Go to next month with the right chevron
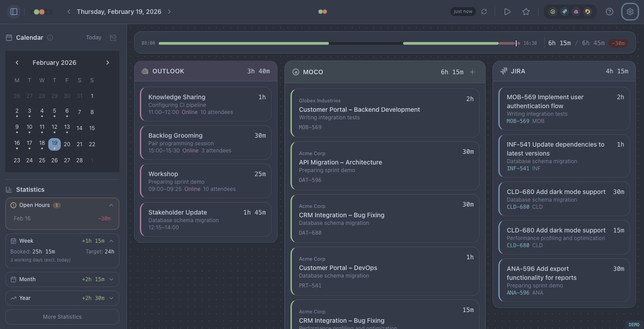Image resolution: width=644 pixels, height=329 pixels. 108,63
